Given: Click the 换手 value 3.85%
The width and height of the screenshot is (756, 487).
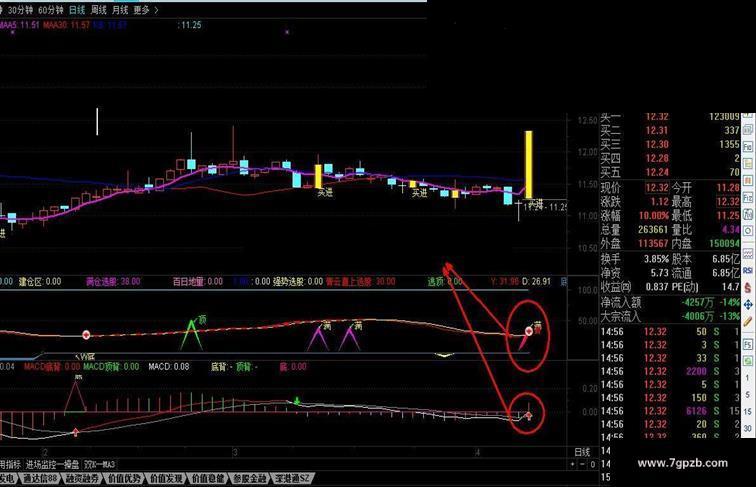Looking at the screenshot, I should 656,259.
